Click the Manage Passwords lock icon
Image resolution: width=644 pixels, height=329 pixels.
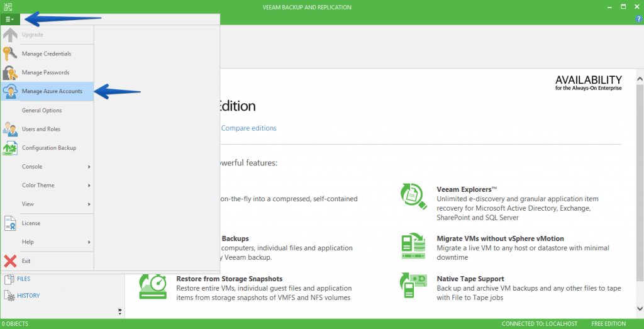tap(10, 72)
